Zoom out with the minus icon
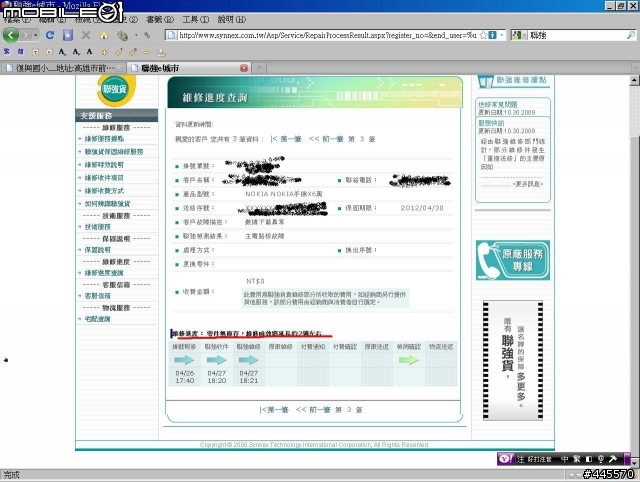640x482 pixels. (147, 52)
